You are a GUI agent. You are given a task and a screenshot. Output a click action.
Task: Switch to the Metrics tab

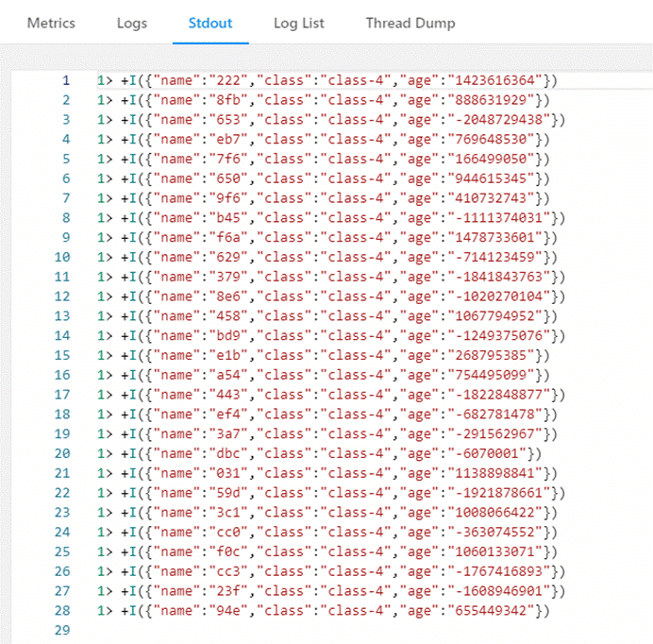click(51, 23)
